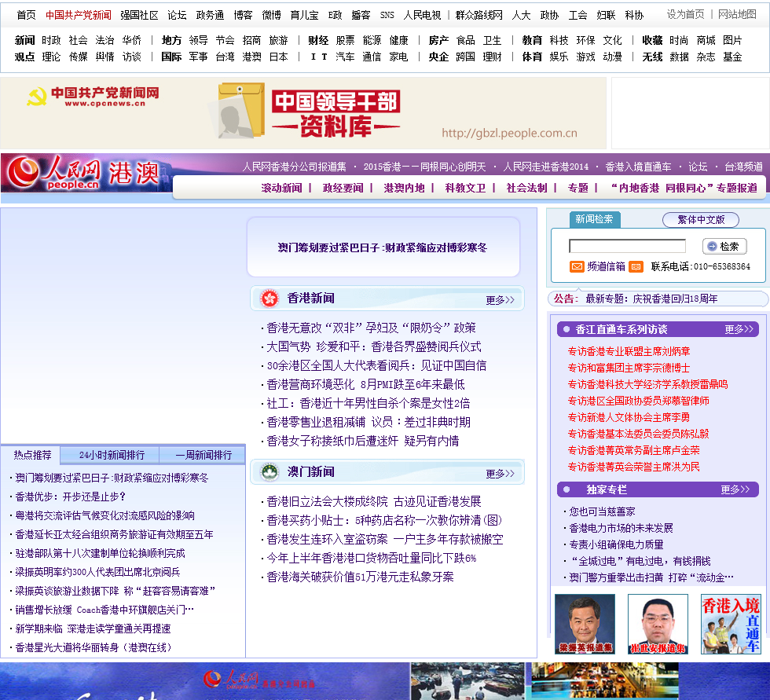Open 香港入境直通车 link in purple bar

click(638, 167)
